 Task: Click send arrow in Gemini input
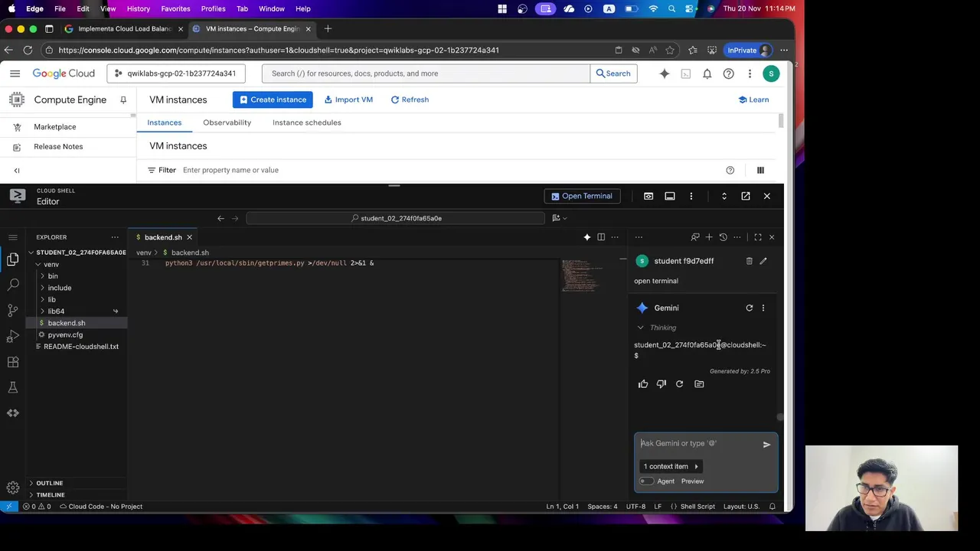coord(766,444)
